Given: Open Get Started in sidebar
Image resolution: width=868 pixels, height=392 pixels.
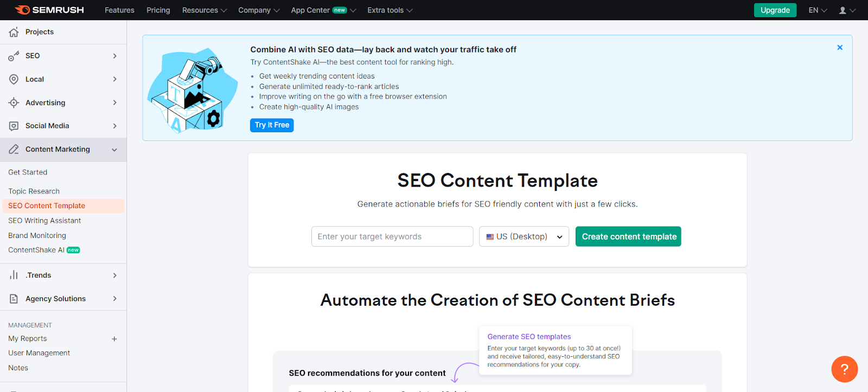Looking at the screenshot, I should 28,172.
